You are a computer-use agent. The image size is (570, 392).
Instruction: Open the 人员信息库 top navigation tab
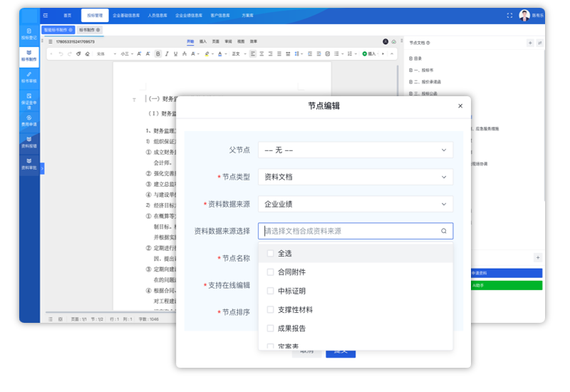[x=157, y=15]
